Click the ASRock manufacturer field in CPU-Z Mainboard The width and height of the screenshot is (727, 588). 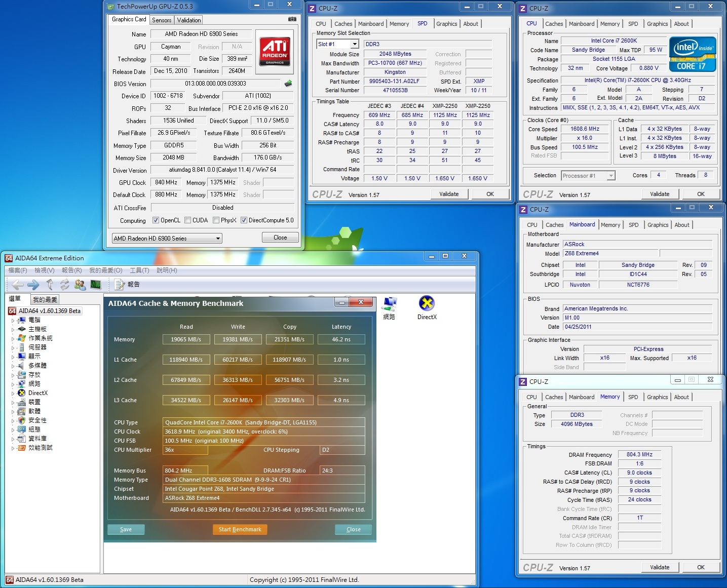[637, 244]
